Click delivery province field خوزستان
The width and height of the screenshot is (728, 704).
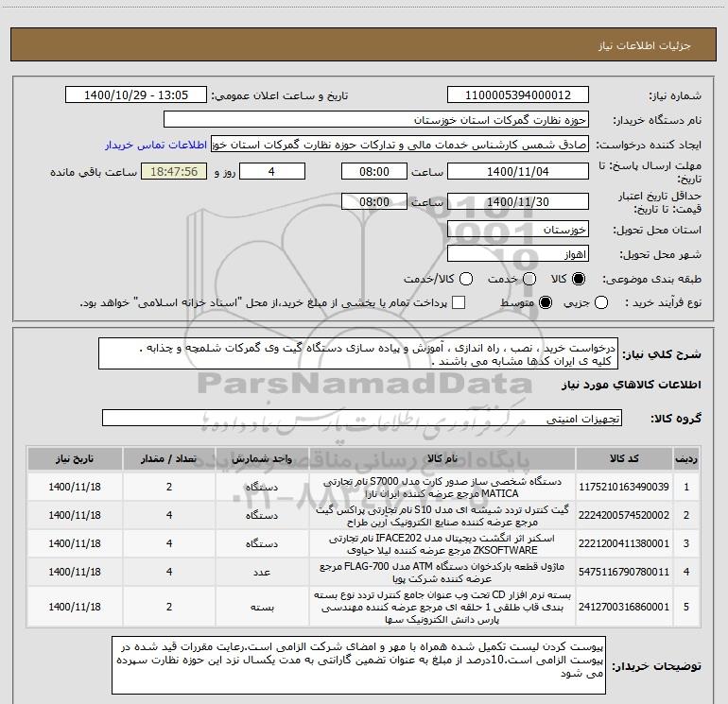(518, 230)
